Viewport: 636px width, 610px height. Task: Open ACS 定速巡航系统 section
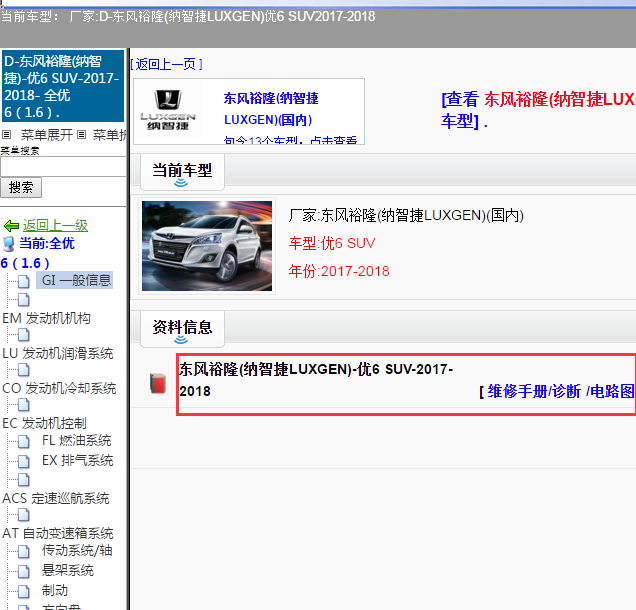point(56,498)
